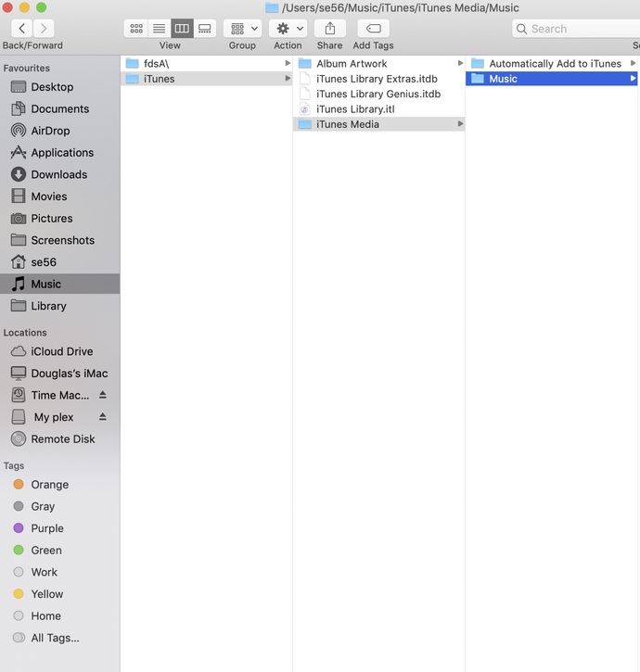The height and width of the screenshot is (672, 640).
Task: Select the iTunes folder
Action: tap(206, 79)
